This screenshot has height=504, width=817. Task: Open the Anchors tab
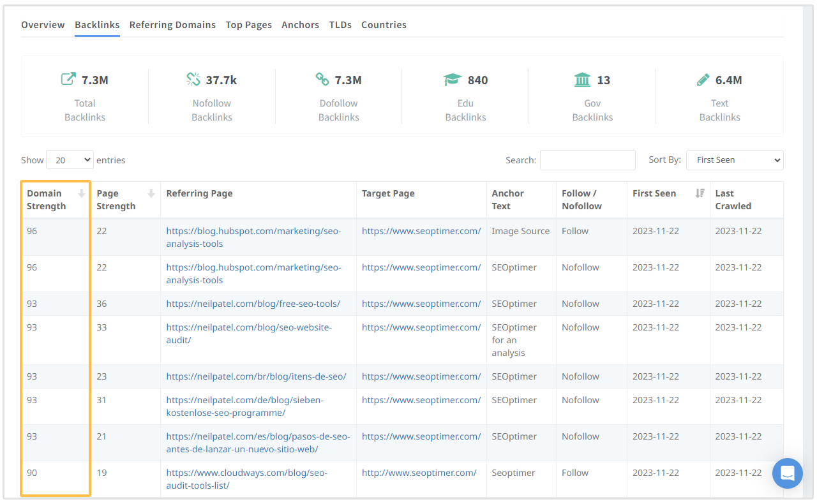(x=300, y=25)
